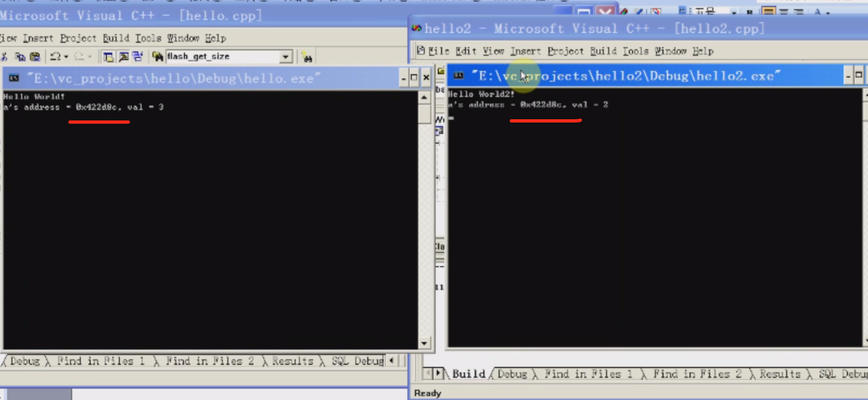Select Find in Files 2 tab, left window
868x400 pixels.
[209, 361]
